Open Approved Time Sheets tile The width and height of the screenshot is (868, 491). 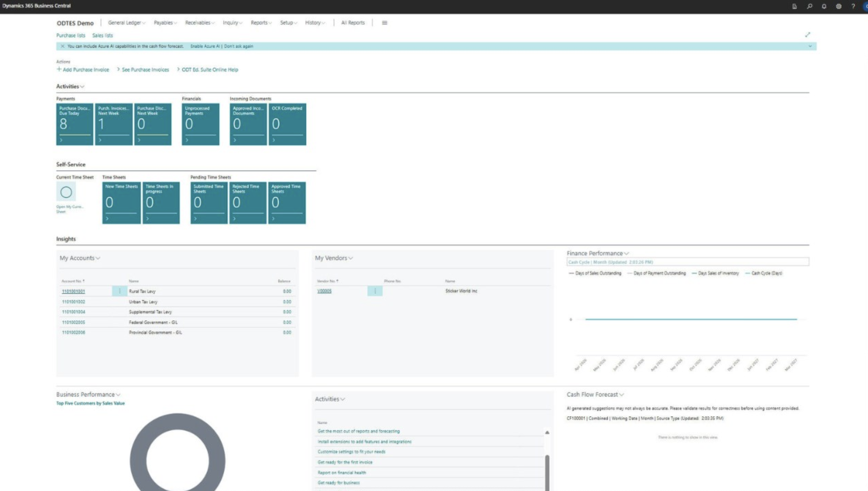(287, 203)
